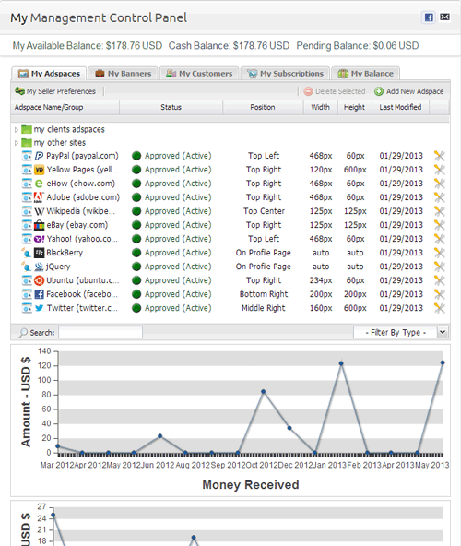Click the Money Received chart title

point(251,485)
